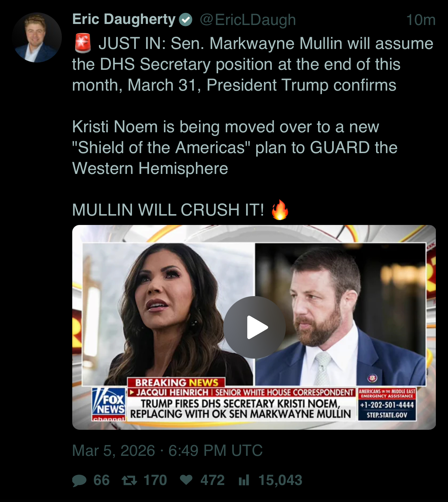Click the tweet text about Shield of the Americas

click(235, 148)
